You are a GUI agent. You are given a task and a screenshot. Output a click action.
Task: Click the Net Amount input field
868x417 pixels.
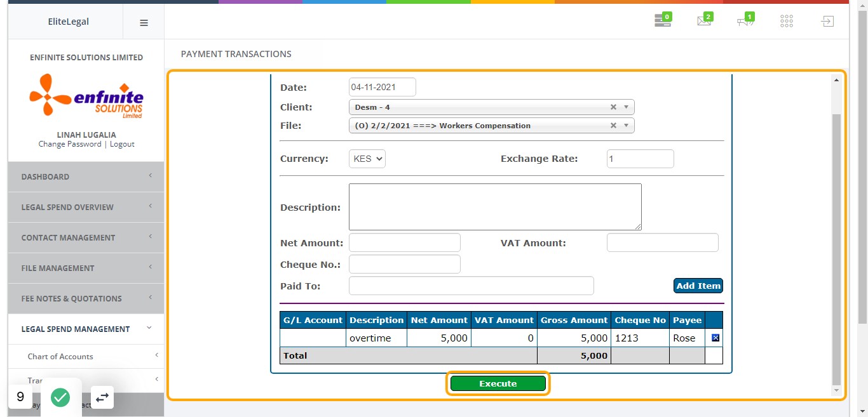click(405, 242)
